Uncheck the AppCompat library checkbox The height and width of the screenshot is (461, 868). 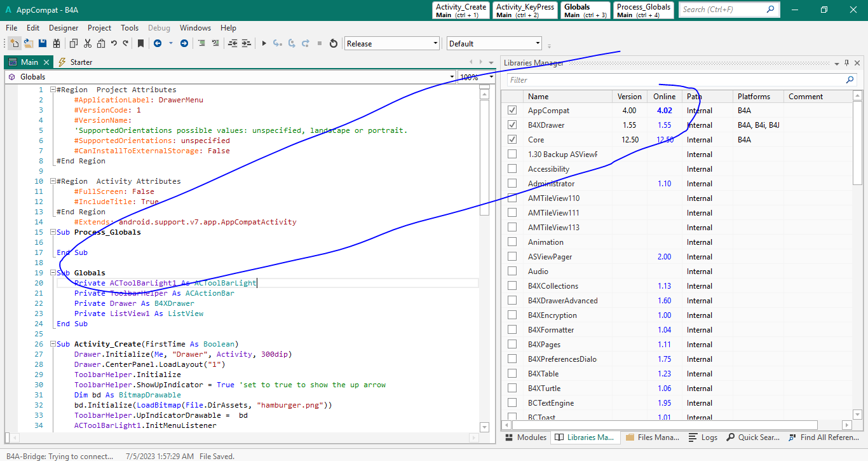[512, 111]
